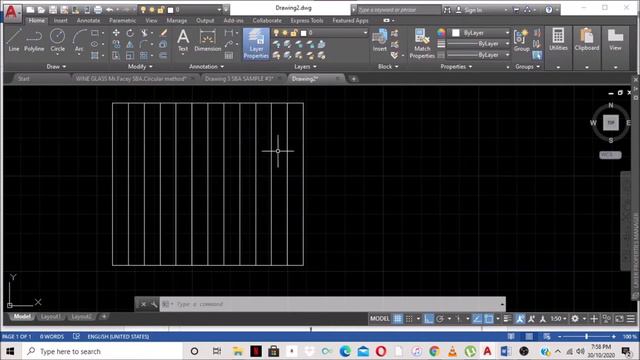Select the Polyline tool
Image resolution: width=640 pixels, height=360 pixels.
(x=34, y=40)
